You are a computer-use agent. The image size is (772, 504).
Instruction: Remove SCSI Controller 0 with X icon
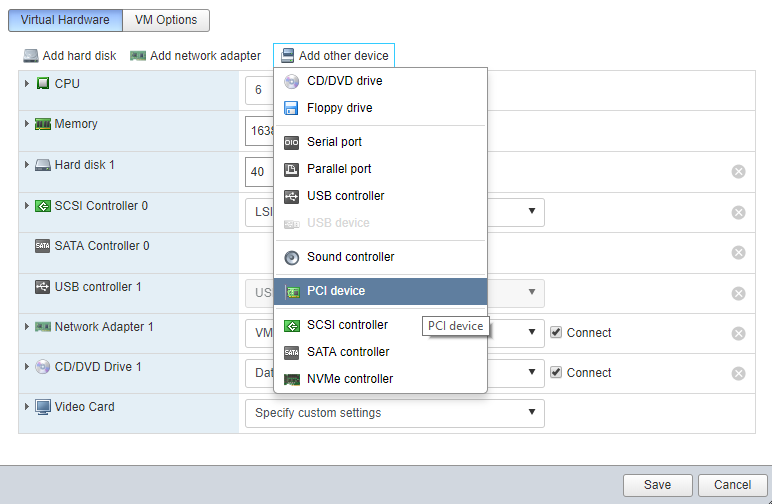(738, 212)
